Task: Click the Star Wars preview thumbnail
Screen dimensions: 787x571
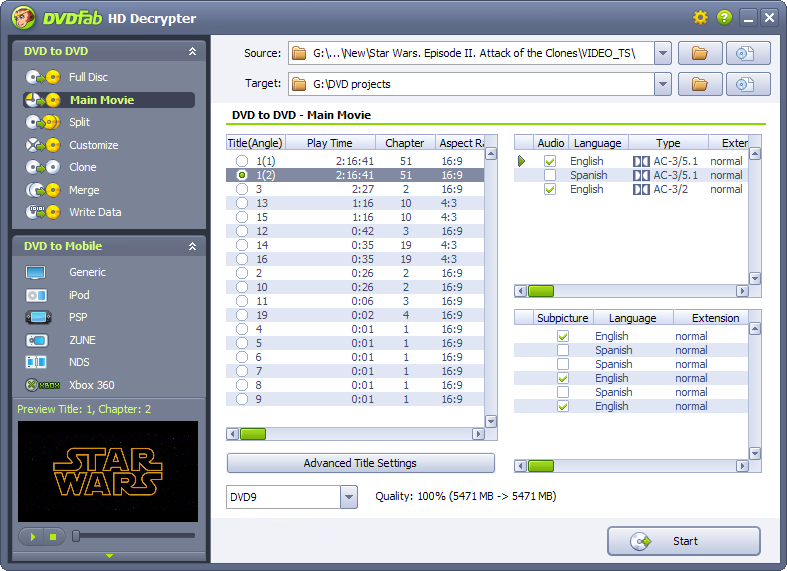Action: pos(108,472)
